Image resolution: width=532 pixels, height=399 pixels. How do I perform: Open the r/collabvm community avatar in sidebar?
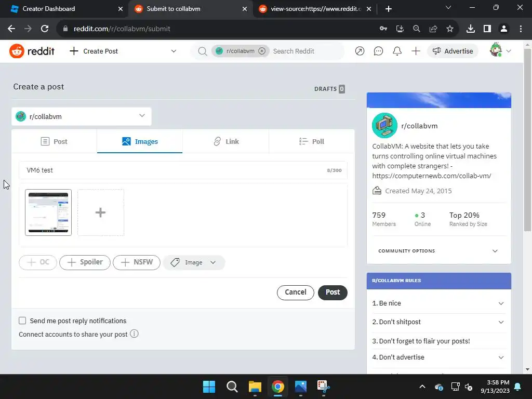(x=384, y=126)
